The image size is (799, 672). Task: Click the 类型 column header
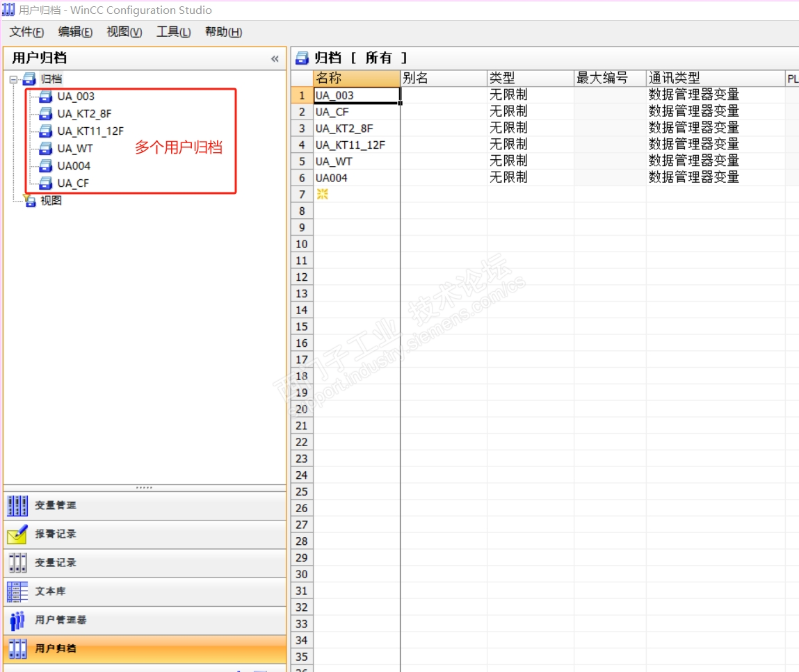point(530,78)
